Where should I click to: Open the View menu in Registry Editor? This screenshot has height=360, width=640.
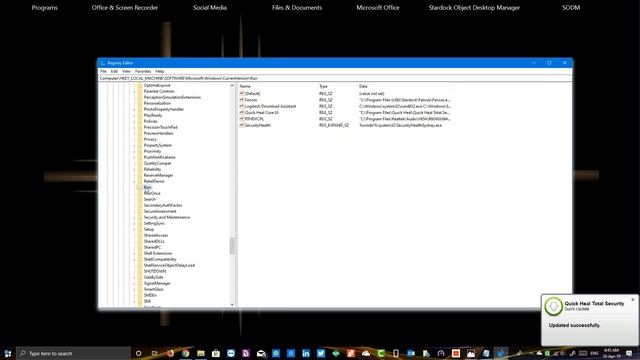(x=127, y=71)
